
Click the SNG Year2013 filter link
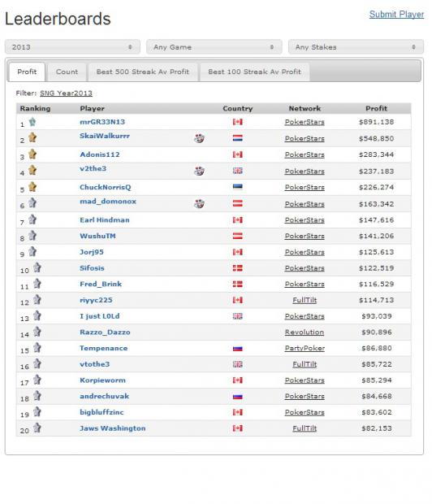66,93
